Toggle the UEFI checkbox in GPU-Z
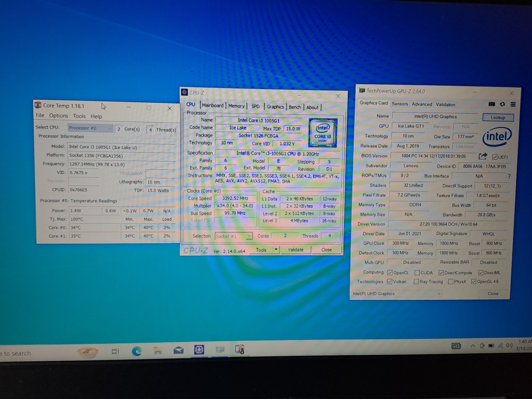The height and width of the screenshot is (399, 532). [x=494, y=157]
